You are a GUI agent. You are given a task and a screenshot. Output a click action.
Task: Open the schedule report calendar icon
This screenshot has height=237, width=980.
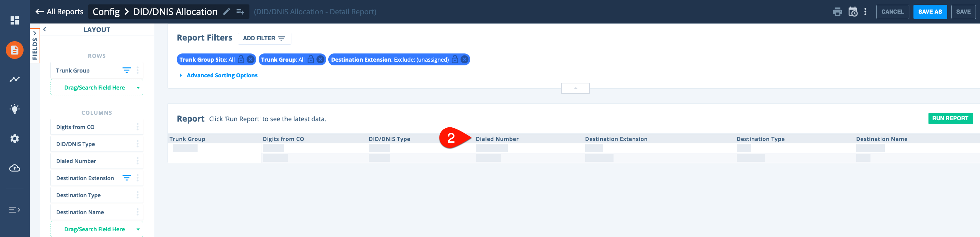853,12
